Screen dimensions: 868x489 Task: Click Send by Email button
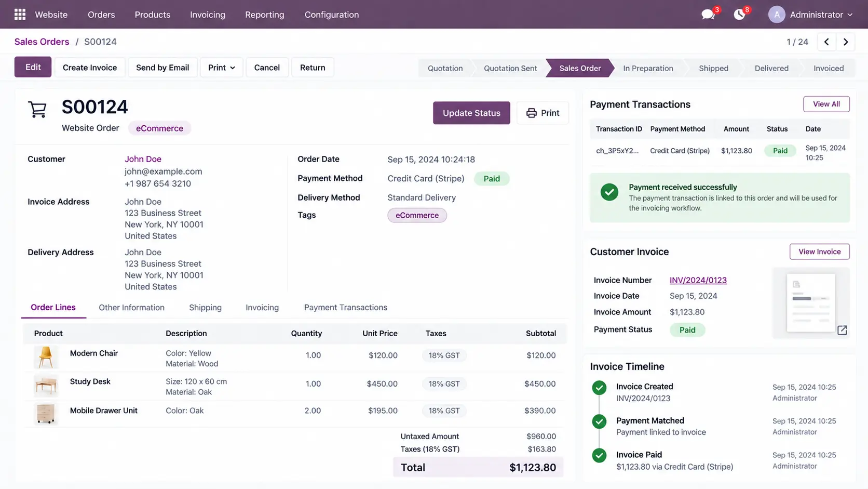click(x=162, y=68)
